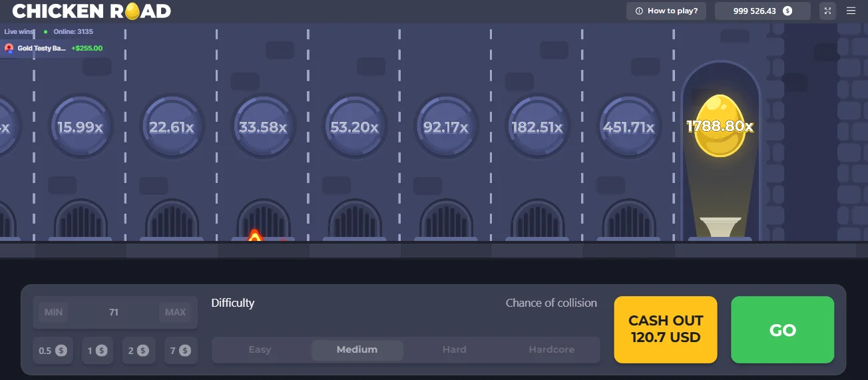Click the 53.20x multiplier manhole
Viewport: 868px width, 380px height.
tap(354, 126)
